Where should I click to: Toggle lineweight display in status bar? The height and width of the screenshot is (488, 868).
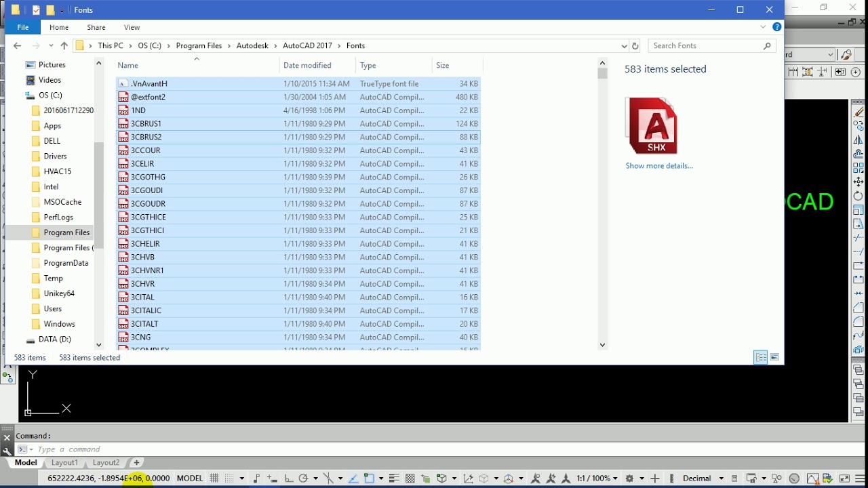point(394,479)
